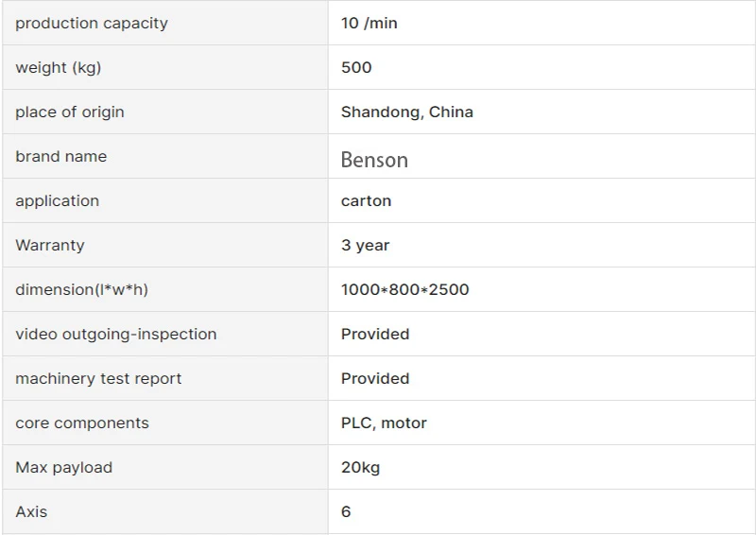This screenshot has width=756, height=535.
Task: Click the "brand name" label
Action: click(x=61, y=156)
